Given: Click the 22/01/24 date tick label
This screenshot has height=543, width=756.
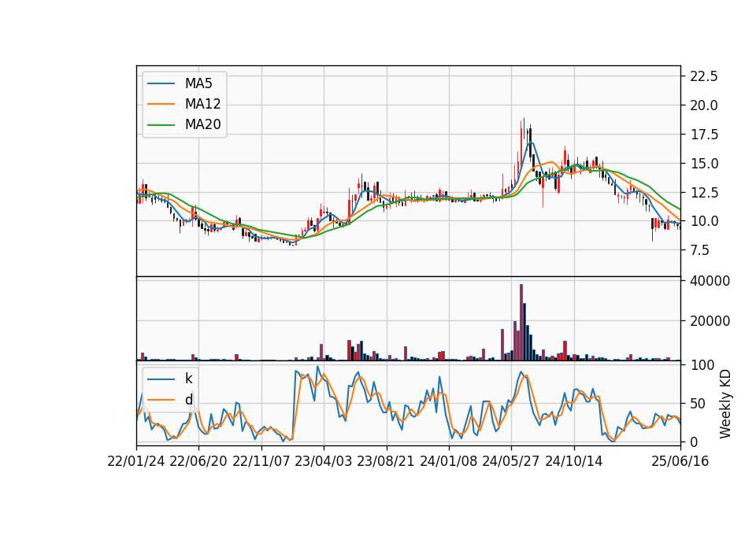Looking at the screenshot, I should click(136, 461).
